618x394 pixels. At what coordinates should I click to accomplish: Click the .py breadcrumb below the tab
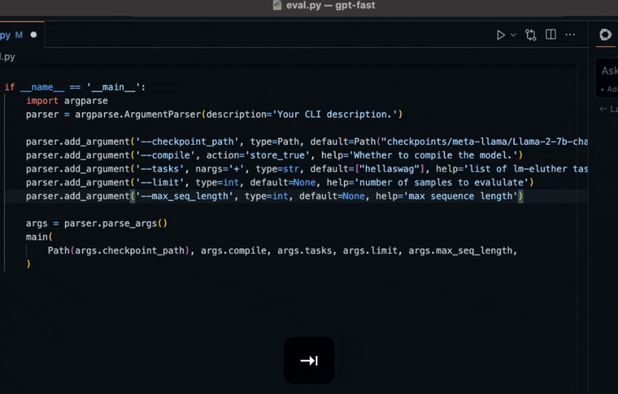tap(8, 57)
